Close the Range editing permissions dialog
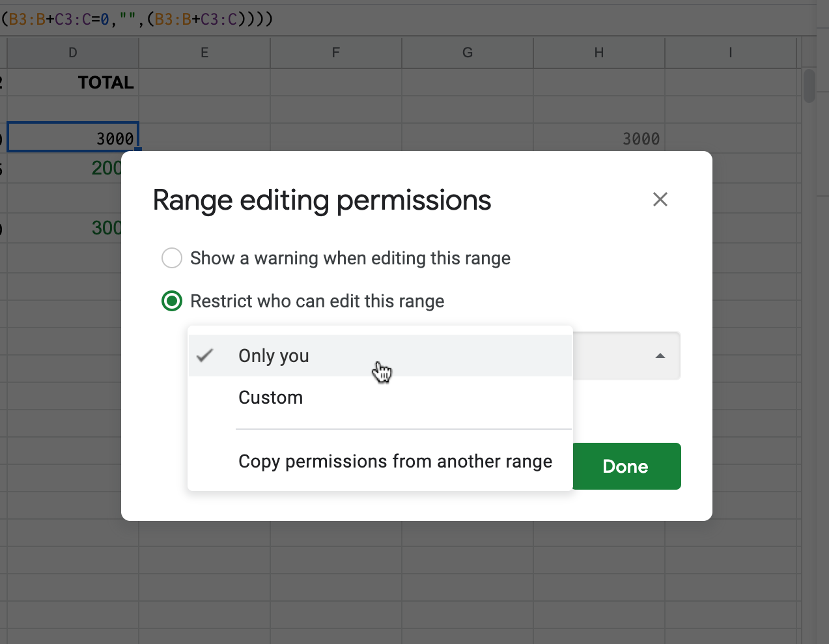Viewport: 829px width, 644px height. (660, 199)
